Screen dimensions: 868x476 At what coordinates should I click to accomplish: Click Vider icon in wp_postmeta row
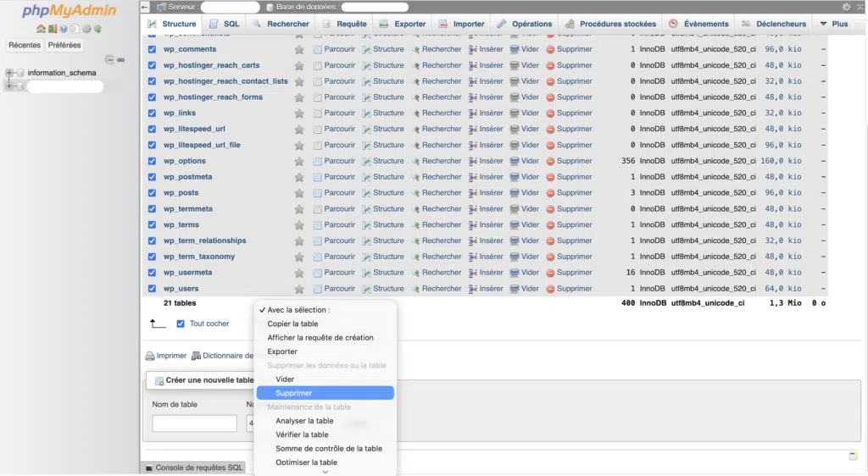pos(515,177)
